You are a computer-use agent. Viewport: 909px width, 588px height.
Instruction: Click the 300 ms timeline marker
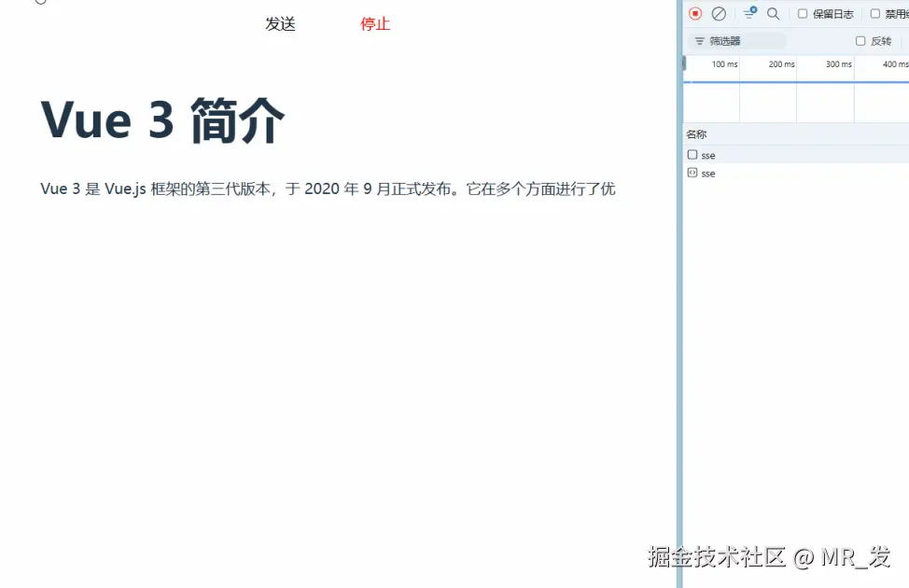pyautogui.click(x=838, y=63)
